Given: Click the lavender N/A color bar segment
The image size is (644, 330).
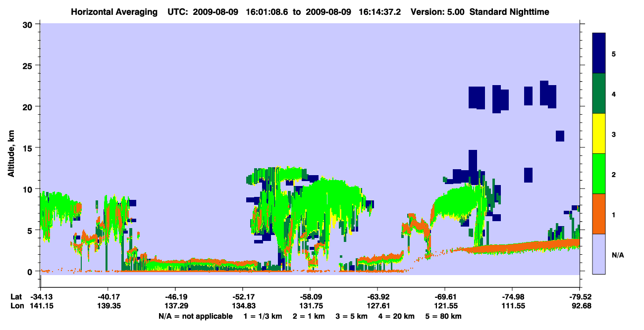Looking at the screenshot, I should (599, 254).
